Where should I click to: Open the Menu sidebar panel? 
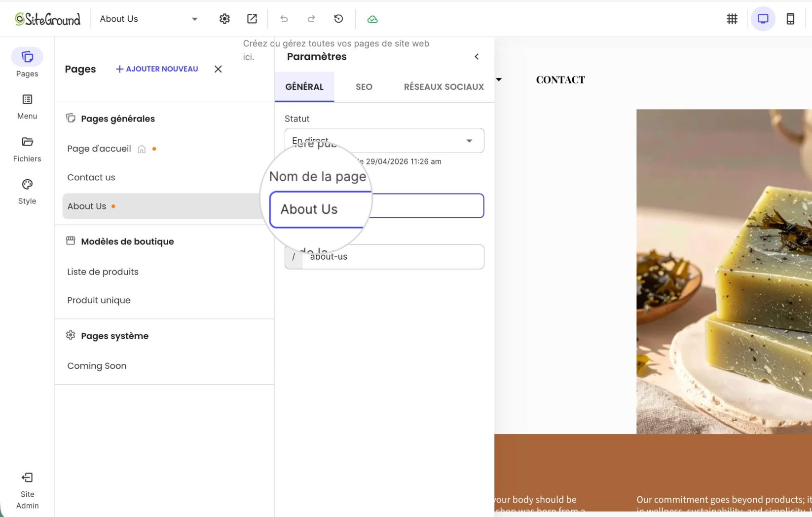(27, 107)
